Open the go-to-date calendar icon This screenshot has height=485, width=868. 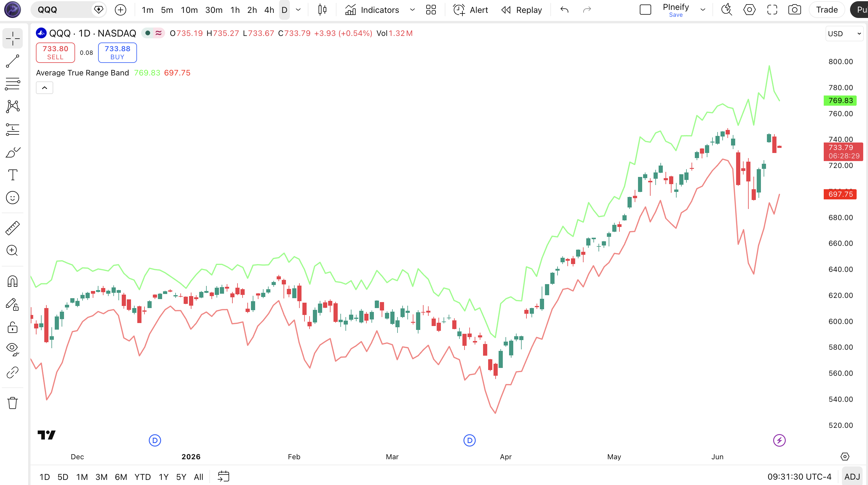point(223,476)
